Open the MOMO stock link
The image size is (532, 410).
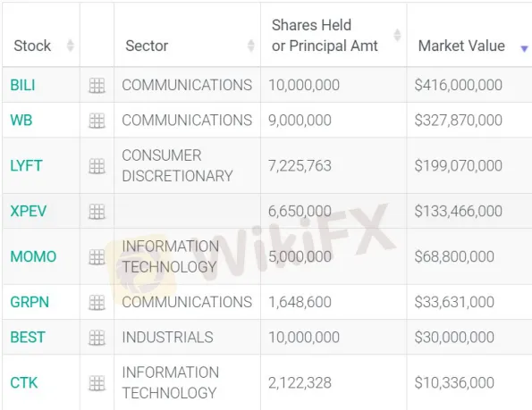click(x=33, y=256)
